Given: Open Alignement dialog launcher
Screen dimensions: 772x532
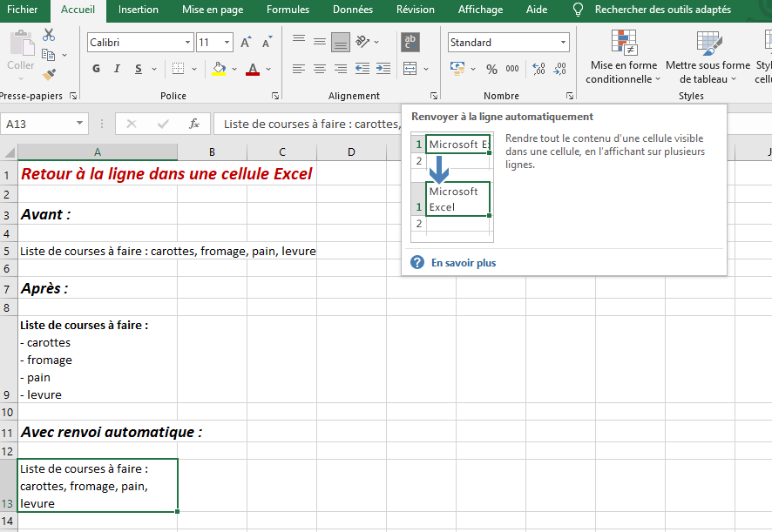Looking at the screenshot, I should (x=434, y=96).
